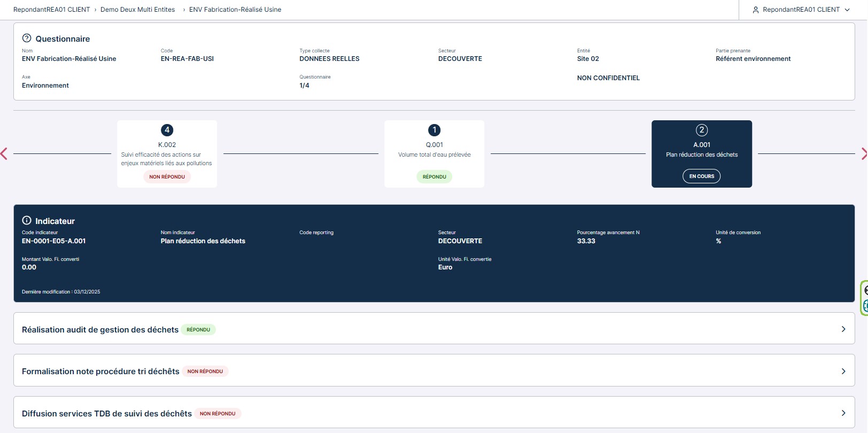Click the NON CONFIDENTIEL label
Viewport: 868px width, 433px height.
608,78
